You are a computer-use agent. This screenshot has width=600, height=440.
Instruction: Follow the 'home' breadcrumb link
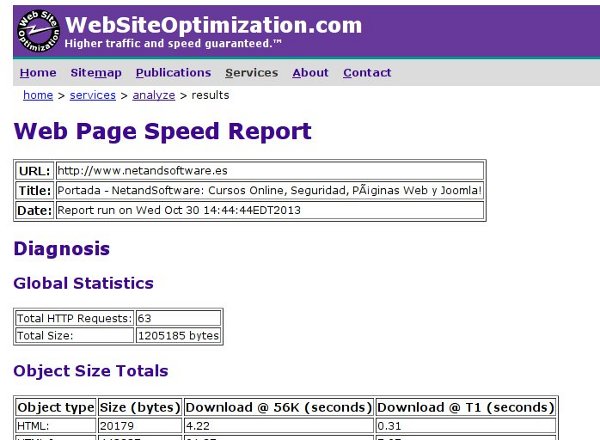[38, 95]
